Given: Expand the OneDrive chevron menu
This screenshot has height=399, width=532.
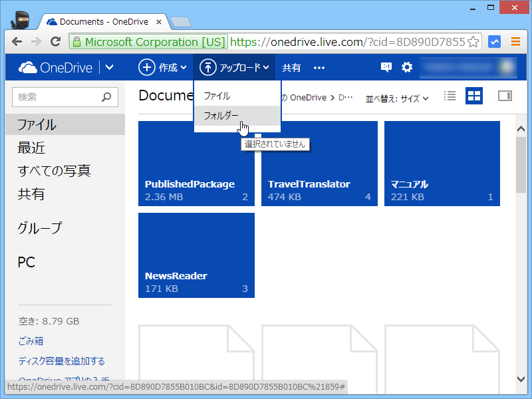Looking at the screenshot, I should [109, 67].
